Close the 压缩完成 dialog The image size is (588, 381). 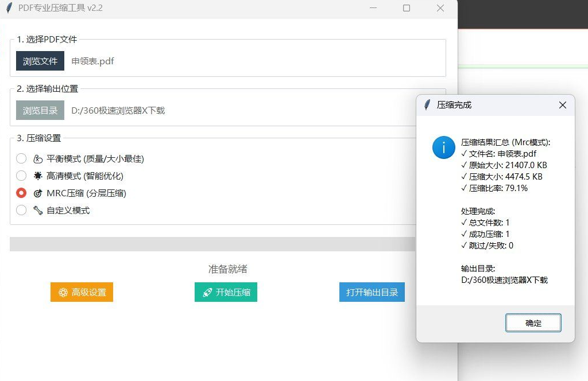563,105
